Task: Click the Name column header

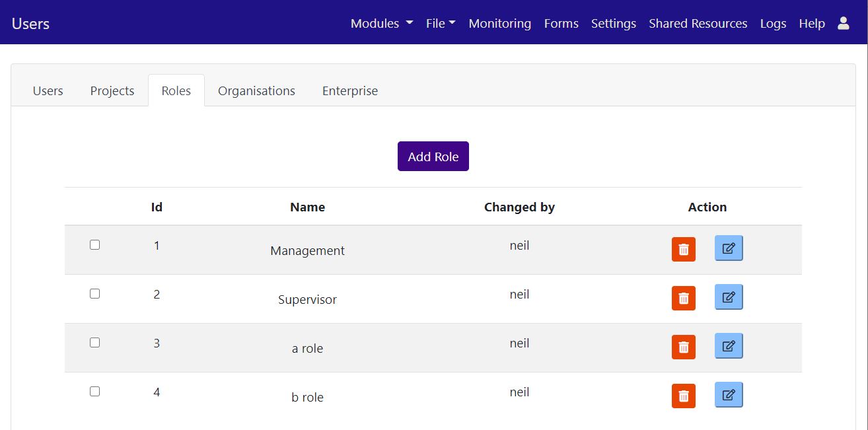Action: click(x=307, y=207)
